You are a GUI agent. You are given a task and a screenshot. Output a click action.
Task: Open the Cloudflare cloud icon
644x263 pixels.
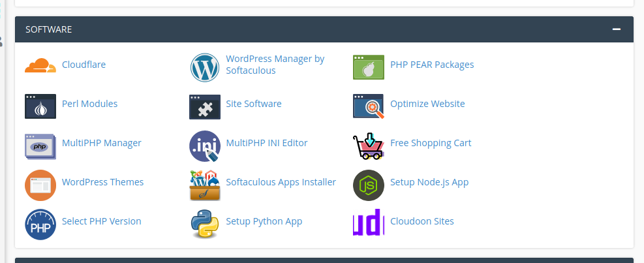[40, 66]
